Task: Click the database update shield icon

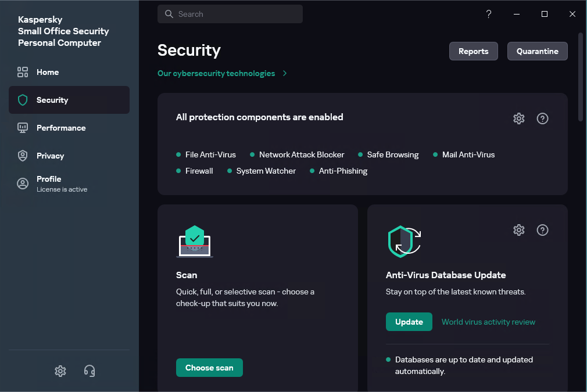Action: pyautogui.click(x=404, y=241)
